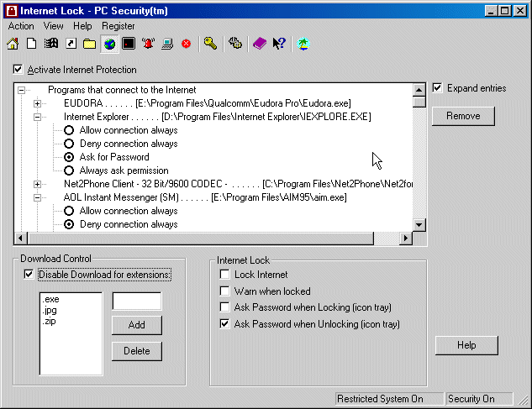Select Internet Explorer program entry text
532x409 pixels.
pyautogui.click(x=218, y=117)
